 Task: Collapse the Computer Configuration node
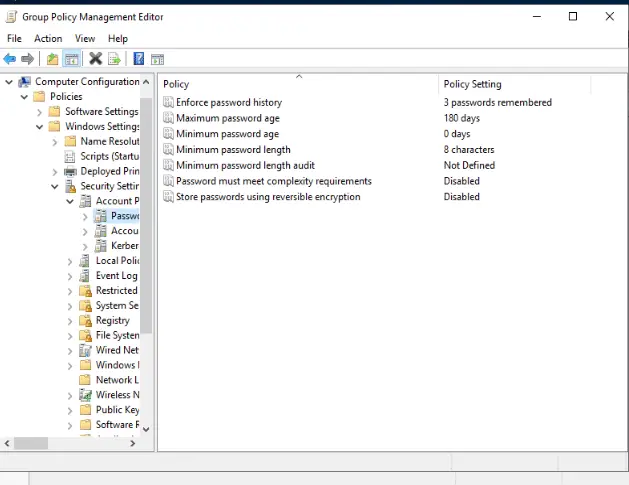(x=9, y=82)
